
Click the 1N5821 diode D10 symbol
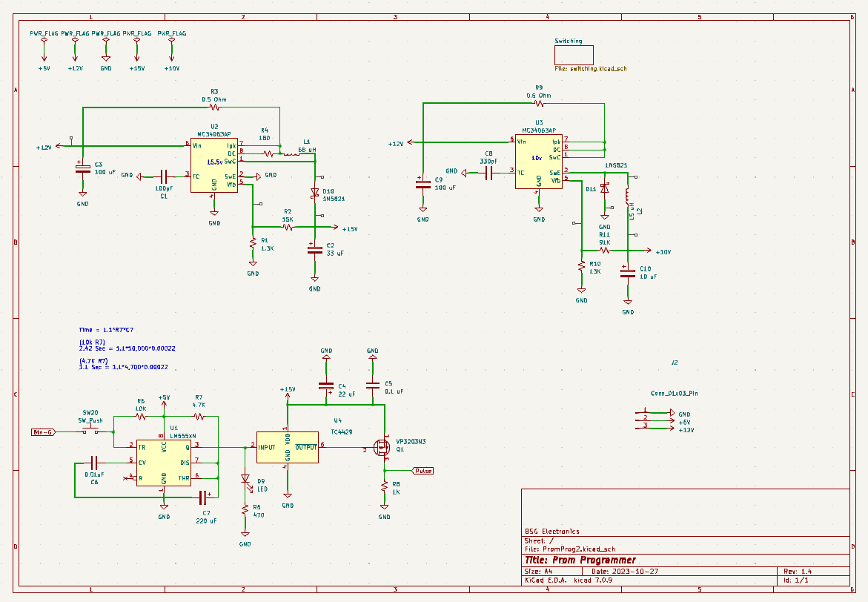[315, 191]
